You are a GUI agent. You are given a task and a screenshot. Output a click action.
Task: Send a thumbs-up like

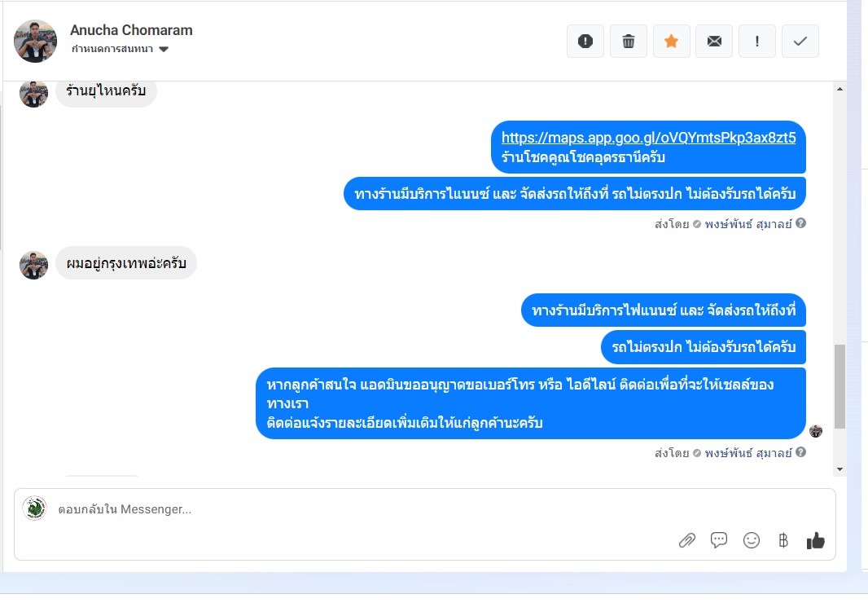[815, 540]
